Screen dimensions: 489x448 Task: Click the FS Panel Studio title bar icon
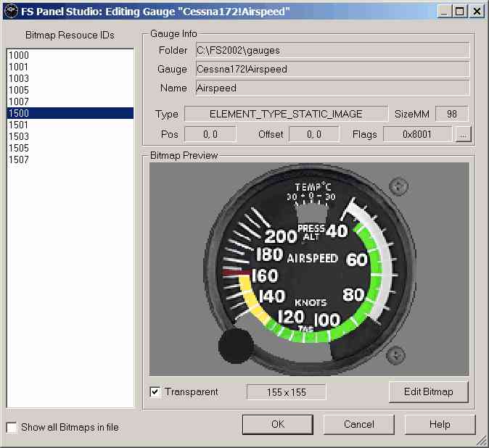11,11
